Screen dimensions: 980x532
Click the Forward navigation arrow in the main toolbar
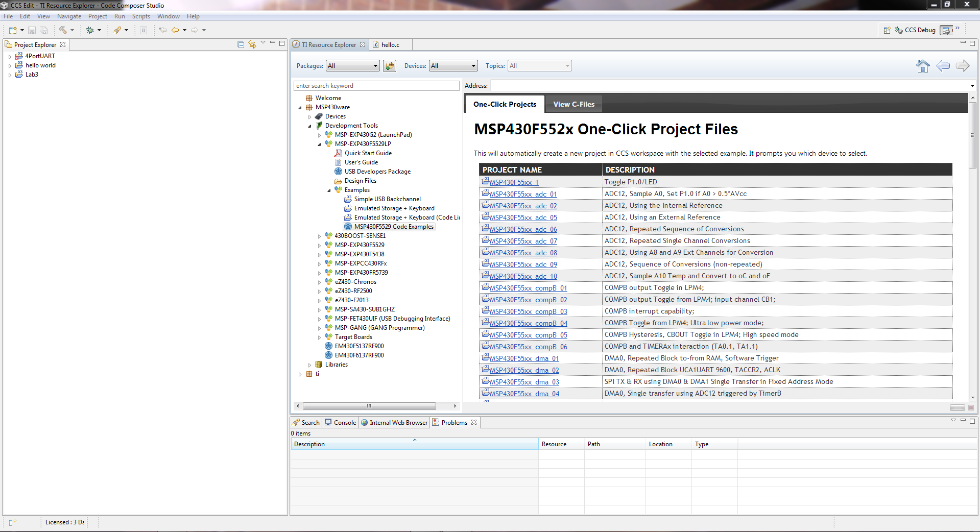tap(195, 30)
